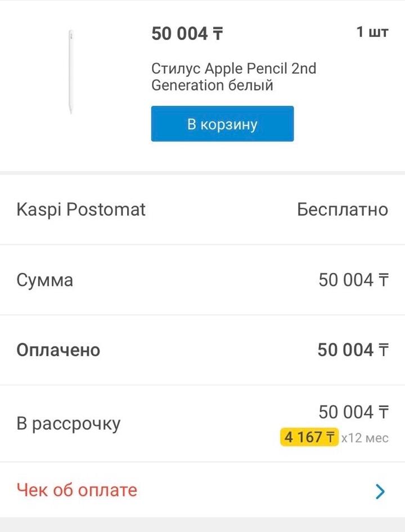Viewport: 405px width, 532px height.
Task: Tap the yellow 4 167 ₸ installment badge
Action: coord(309,437)
